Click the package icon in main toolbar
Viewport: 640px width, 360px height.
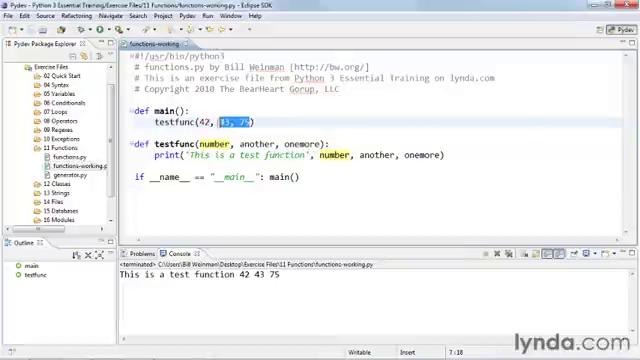click(x=61, y=29)
